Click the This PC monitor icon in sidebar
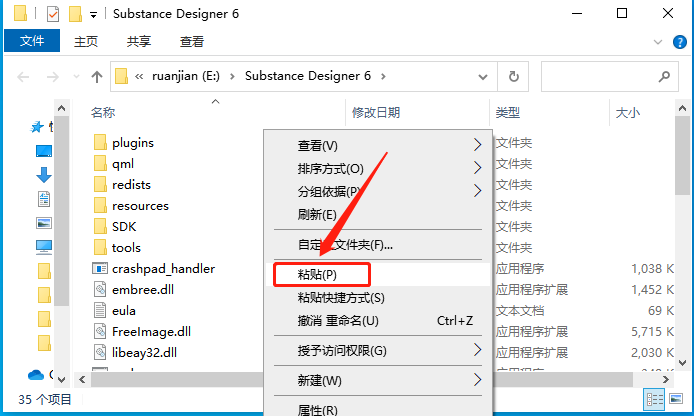This screenshot has width=694, height=416. [44, 247]
